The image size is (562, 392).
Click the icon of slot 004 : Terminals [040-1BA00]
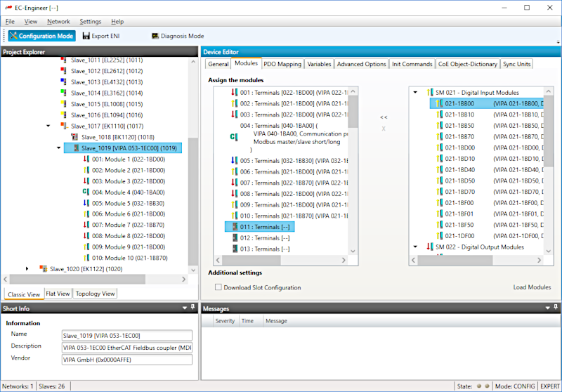234,137
